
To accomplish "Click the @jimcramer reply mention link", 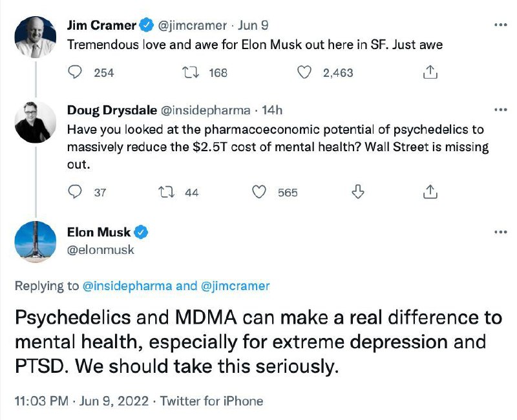I will [235, 286].
